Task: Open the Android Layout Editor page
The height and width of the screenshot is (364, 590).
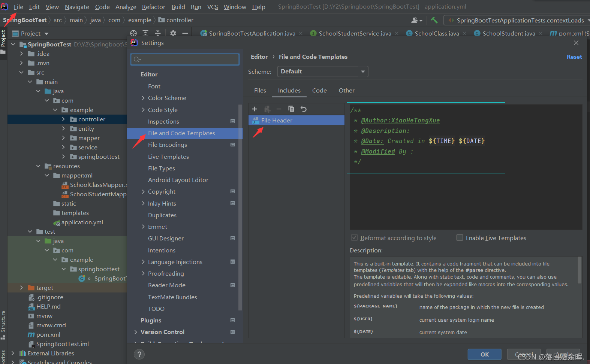Action: (178, 180)
